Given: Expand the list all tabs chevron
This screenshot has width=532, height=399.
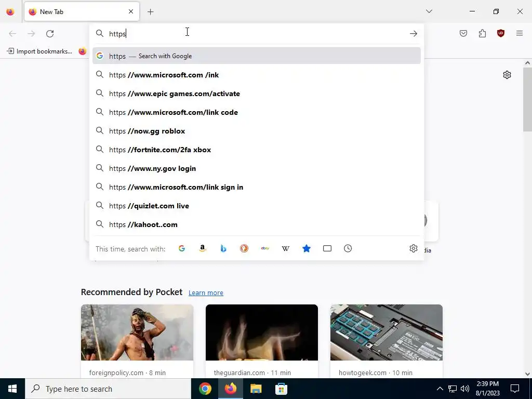Looking at the screenshot, I should click(x=429, y=11).
